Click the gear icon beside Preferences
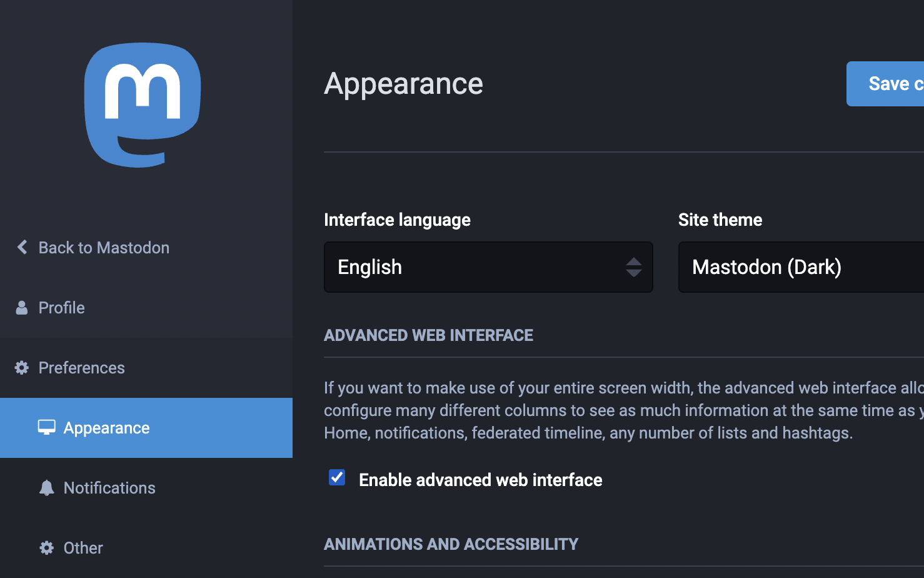Screen dimensions: 924x578 point(22,367)
